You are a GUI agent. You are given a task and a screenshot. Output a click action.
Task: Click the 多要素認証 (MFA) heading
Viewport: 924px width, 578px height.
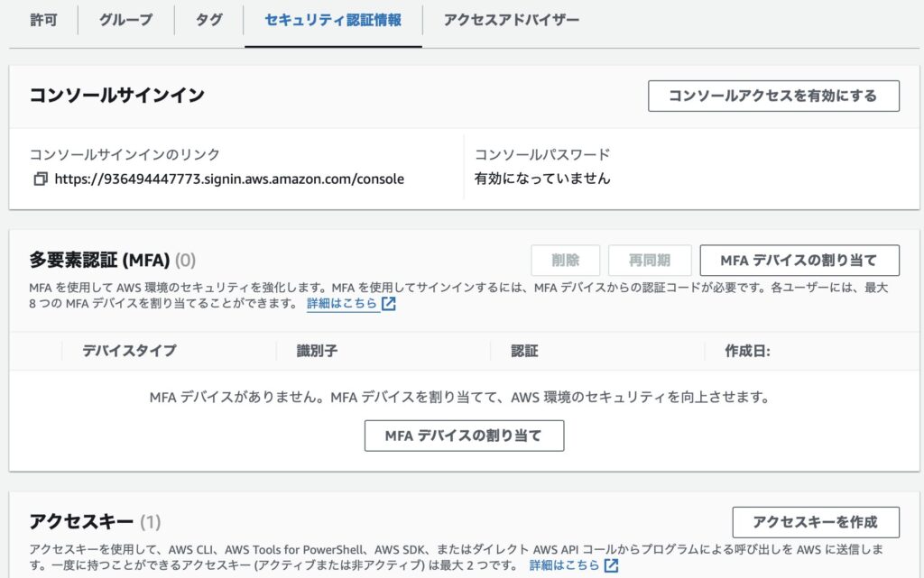99,261
